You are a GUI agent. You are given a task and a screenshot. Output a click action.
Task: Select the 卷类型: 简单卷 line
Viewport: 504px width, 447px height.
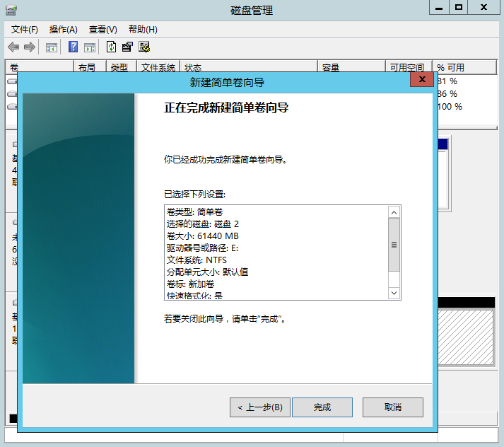194,212
